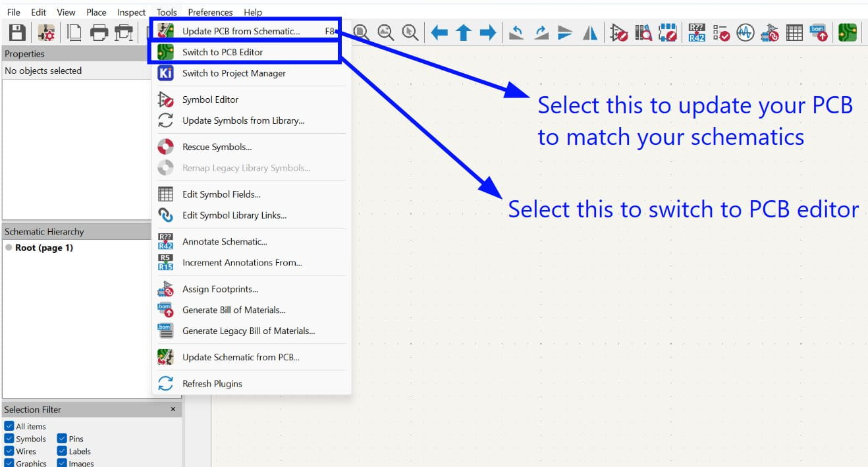The height and width of the screenshot is (467, 868).
Task: Toggle the Pins checkbox
Action: coord(62,439)
